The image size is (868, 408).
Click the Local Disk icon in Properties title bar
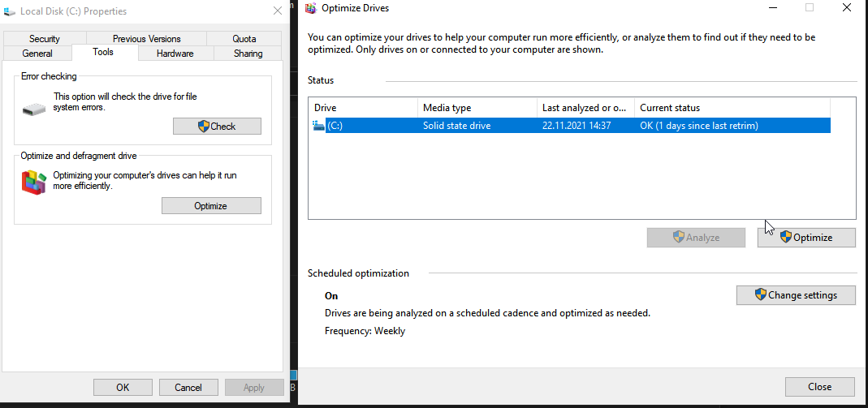tap(10, 11)
